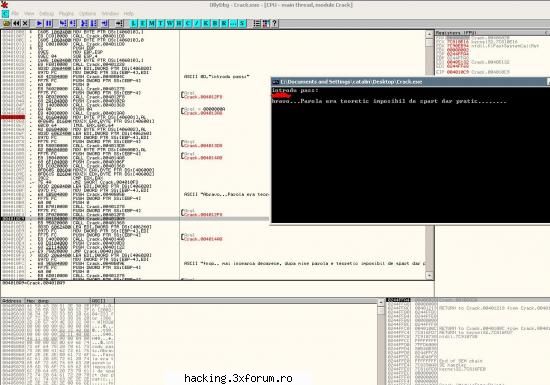Screen dimensions: 550x385
Task: Click 'End of SEH chain' stack entry
Action: click(x=461, y=361)
